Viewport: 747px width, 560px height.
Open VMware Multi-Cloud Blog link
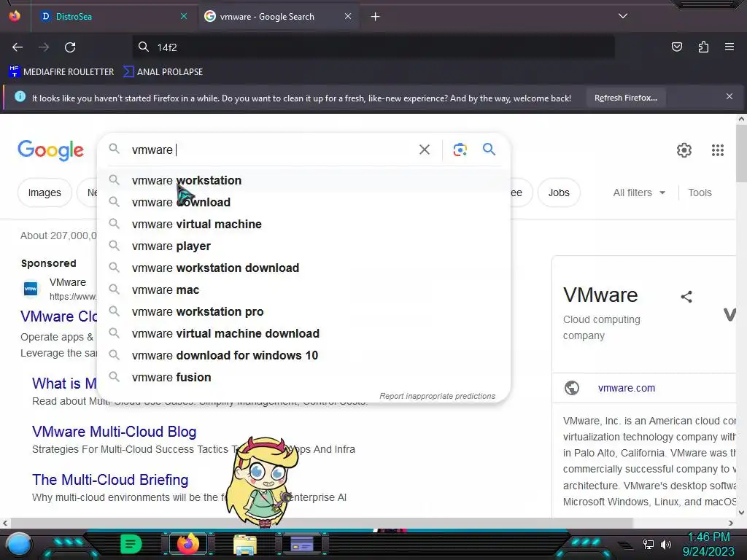[114, 432]
